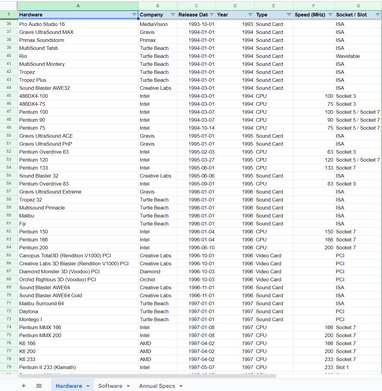The width and height of the screenshot is (382, 391).
Task: Select cell 486DX4-100
Action: pos(78,96)
